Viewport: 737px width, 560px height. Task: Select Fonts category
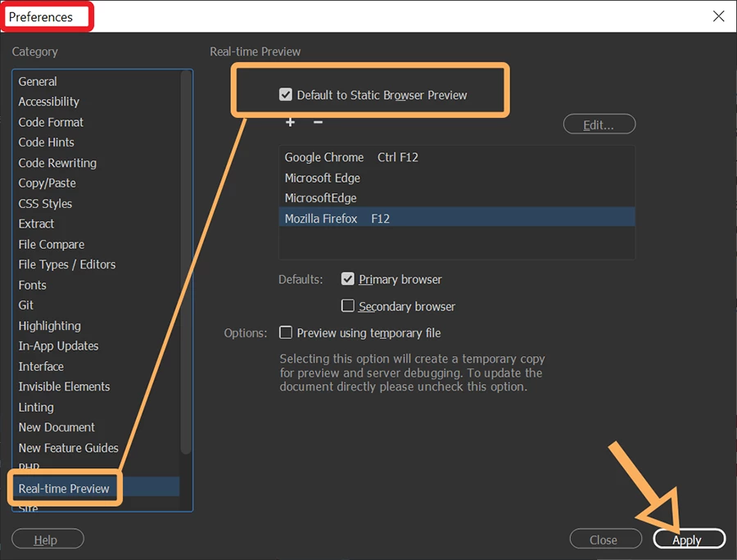click(x=32, y=285)
